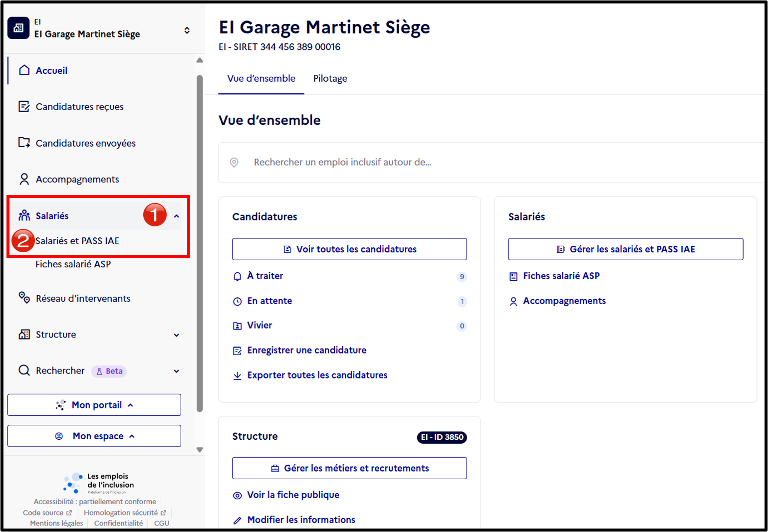
Task: Open the structure switcher dropdown
Action: click(187, 30)
